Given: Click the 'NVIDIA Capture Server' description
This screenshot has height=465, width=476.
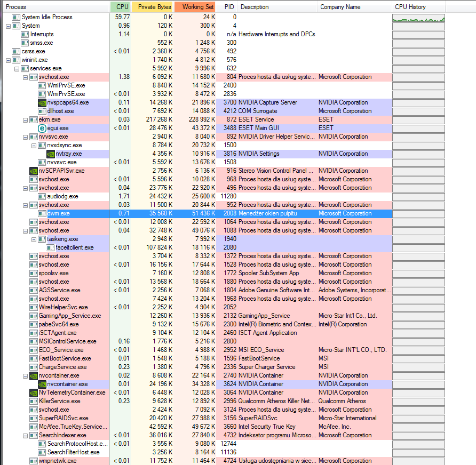Looking at the screenshot, I should tap(268, 102).
